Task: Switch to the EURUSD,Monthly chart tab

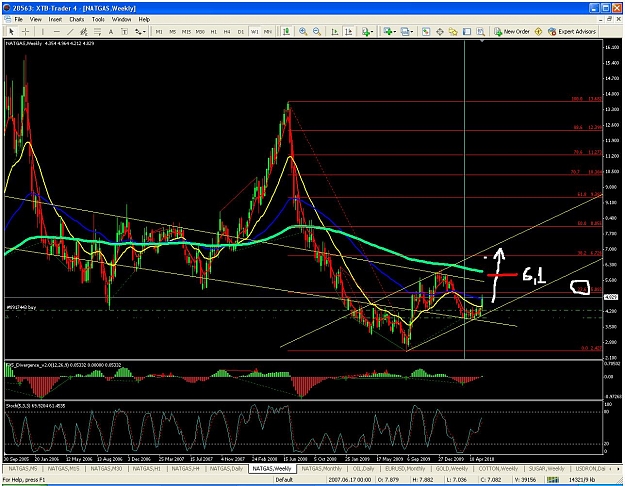Action: (x=405, y=469)
